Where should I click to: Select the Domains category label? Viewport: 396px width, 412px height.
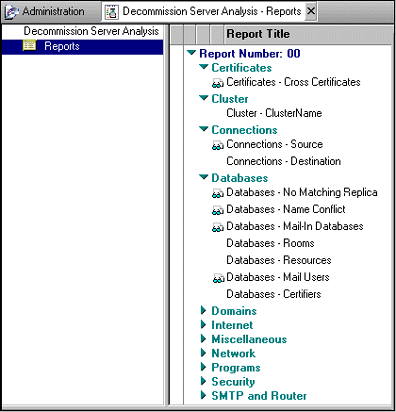[234, 311]
